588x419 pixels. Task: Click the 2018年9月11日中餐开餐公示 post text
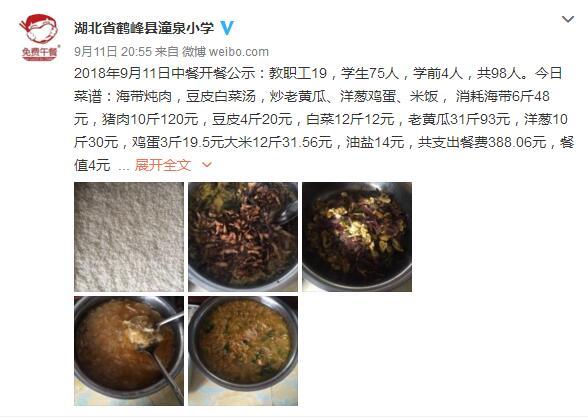pos(165,73)
